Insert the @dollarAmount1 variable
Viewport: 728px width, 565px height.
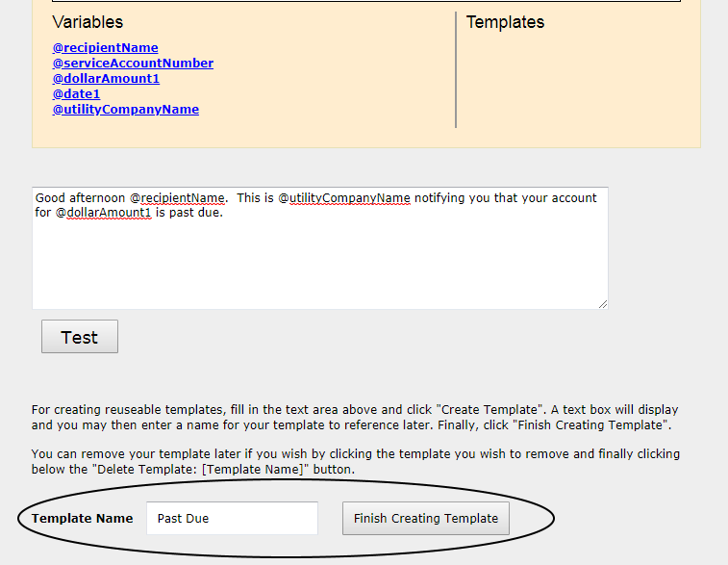pyautogui.click(x=106, y=78)
